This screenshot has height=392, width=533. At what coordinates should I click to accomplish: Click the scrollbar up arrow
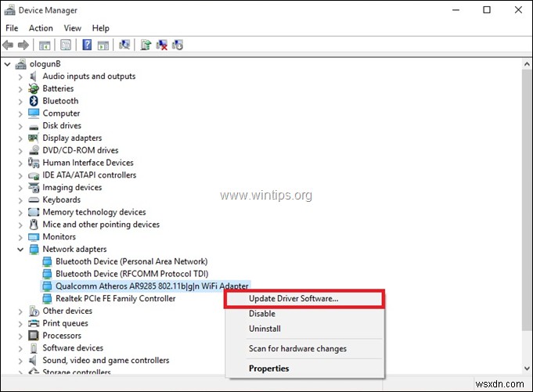[527, 64]
